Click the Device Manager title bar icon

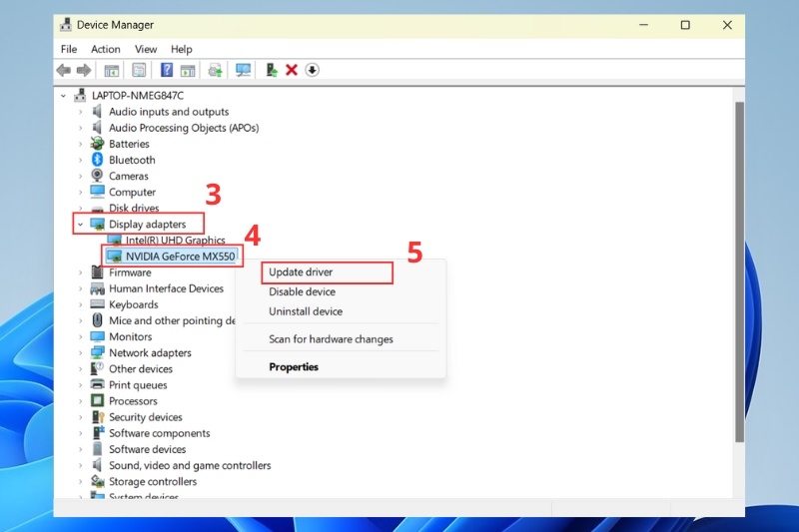click(66, 24)
